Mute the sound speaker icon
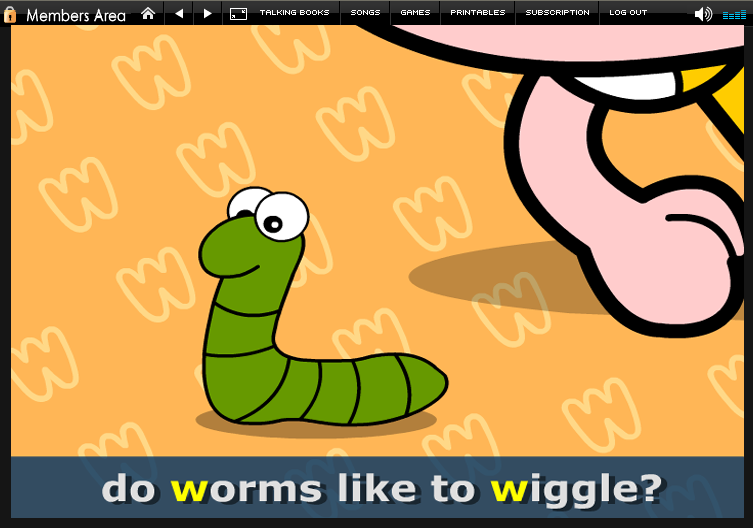 704,14
